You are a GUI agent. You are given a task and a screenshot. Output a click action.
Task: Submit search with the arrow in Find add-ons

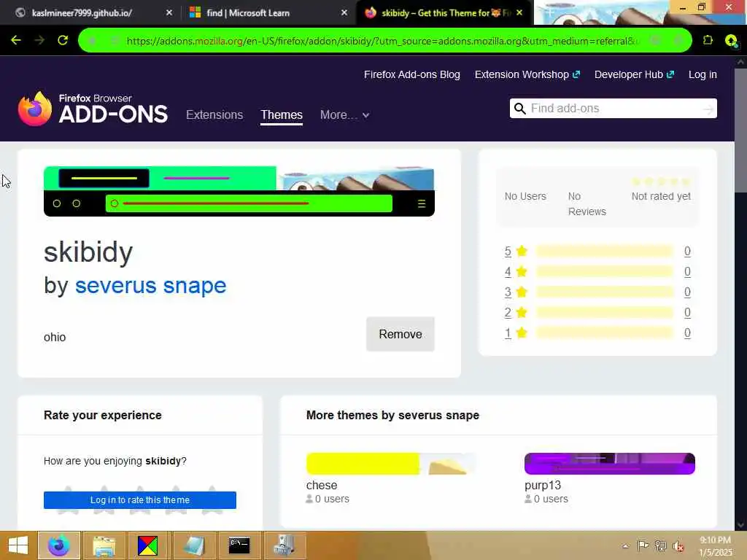tap(708, 109)
